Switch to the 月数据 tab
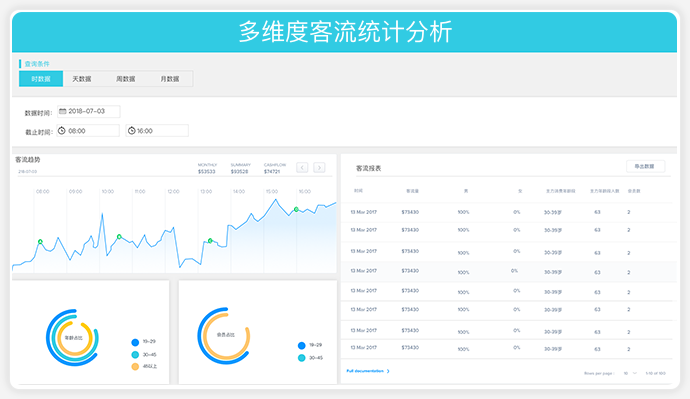Screen dimensions: 690x399 (x=170, y=79)
